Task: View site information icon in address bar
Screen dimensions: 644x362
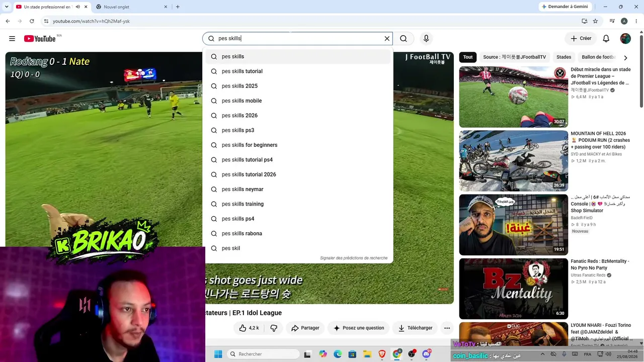Action: [46, 21]
